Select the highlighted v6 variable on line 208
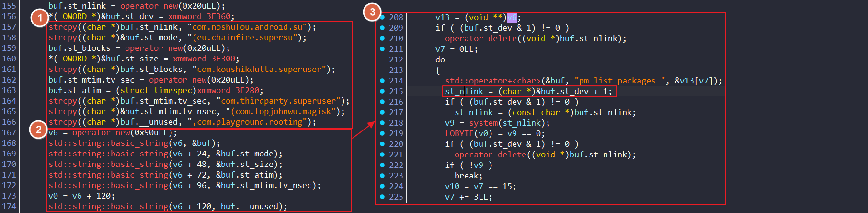The width and height of the screenshot is (868, 213). [x=512, y=17]
